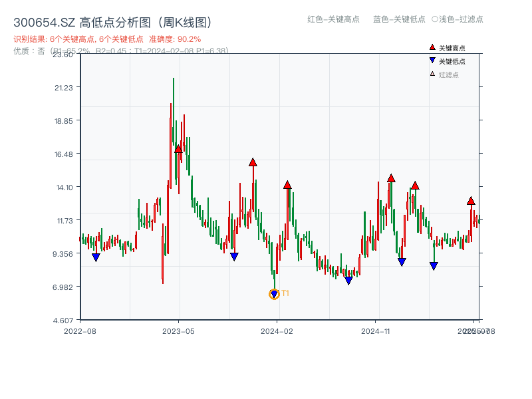
Task: Click the blue triangle icon beside 关键低点
Action: 432,60
